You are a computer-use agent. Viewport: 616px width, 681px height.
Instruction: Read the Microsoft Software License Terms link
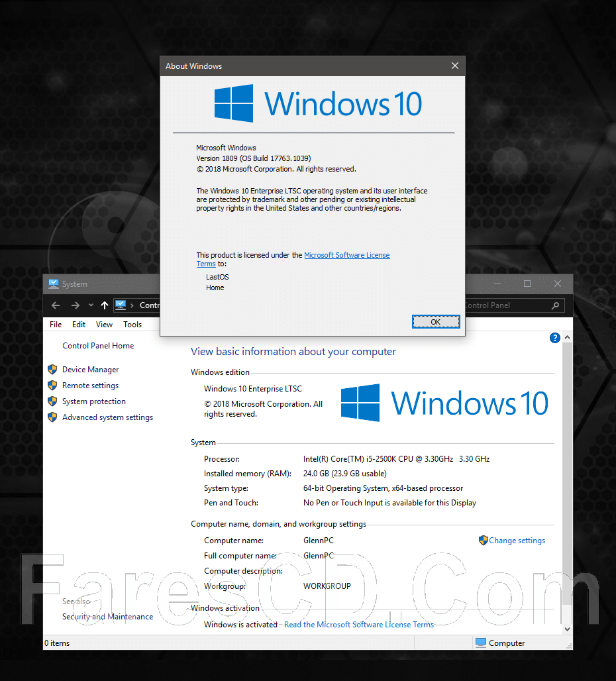pos(359,625)
